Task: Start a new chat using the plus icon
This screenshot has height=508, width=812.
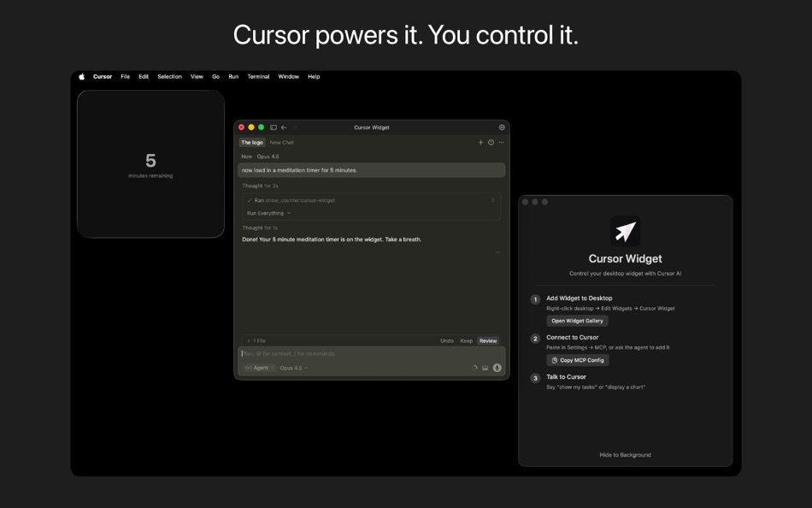Action: [480, 142]
